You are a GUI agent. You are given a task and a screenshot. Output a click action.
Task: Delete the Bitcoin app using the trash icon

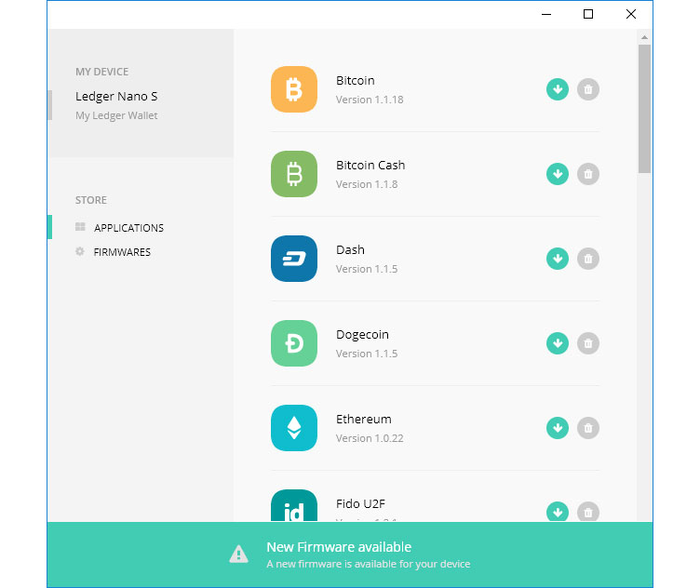coord(588,89)
